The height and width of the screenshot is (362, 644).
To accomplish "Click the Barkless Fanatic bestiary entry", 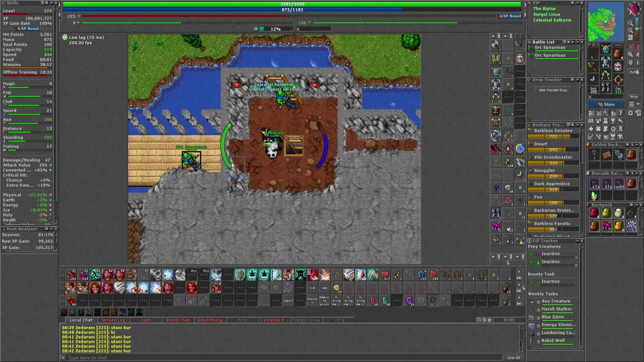I will (553, 226).
